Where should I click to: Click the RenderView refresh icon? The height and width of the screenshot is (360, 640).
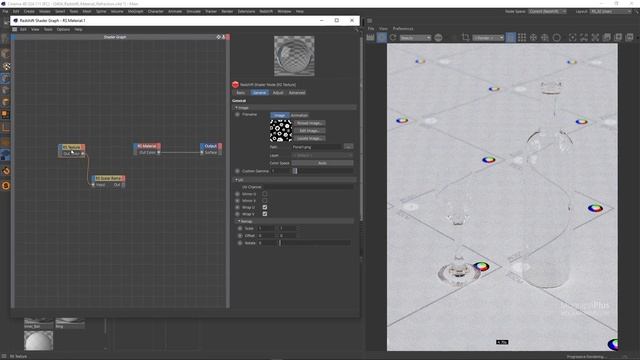pyautogui.click(x=393, y=38)
